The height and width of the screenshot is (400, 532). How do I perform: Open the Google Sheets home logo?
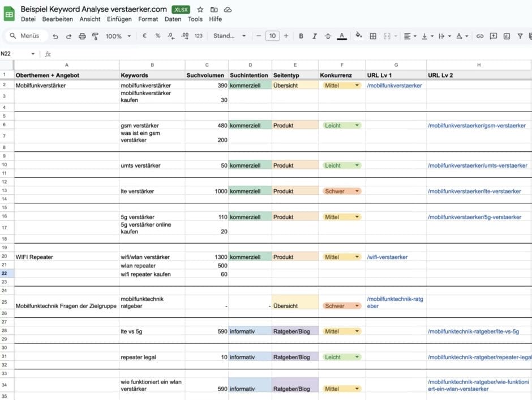pos(9,14)
